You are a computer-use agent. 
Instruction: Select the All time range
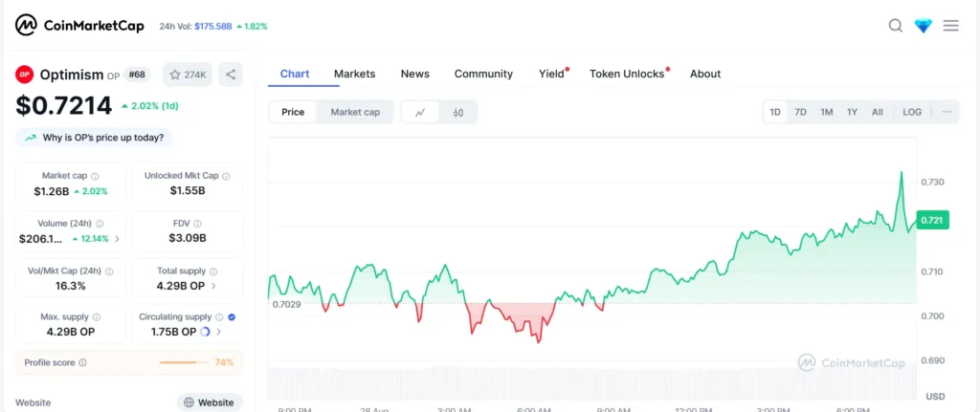tap(878, 113)
